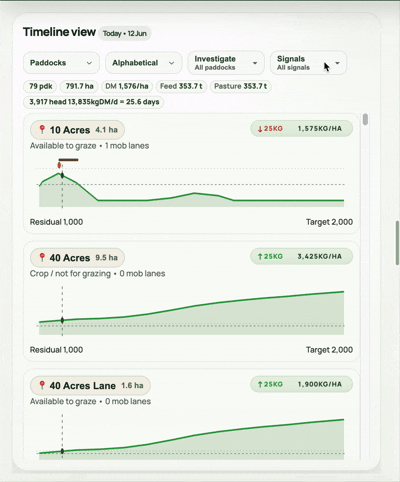Click the Pasture 353.7 t chip
The width and height of the screenshot is (400, 482).
[x=240, y=86]
